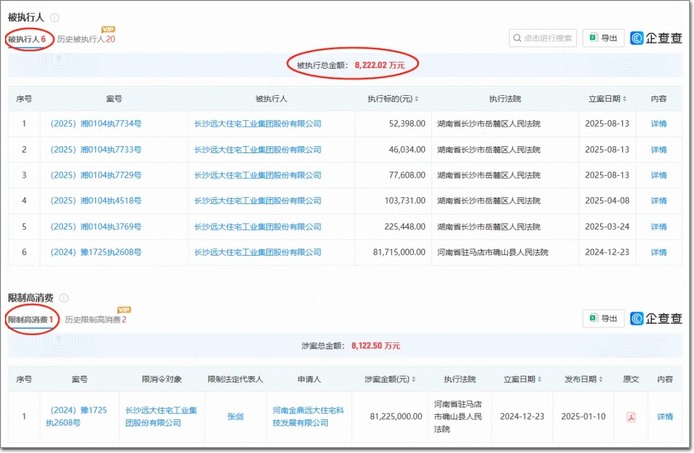Click the 企查查 logo in top section
694x453 pixels.
[656, 39]
